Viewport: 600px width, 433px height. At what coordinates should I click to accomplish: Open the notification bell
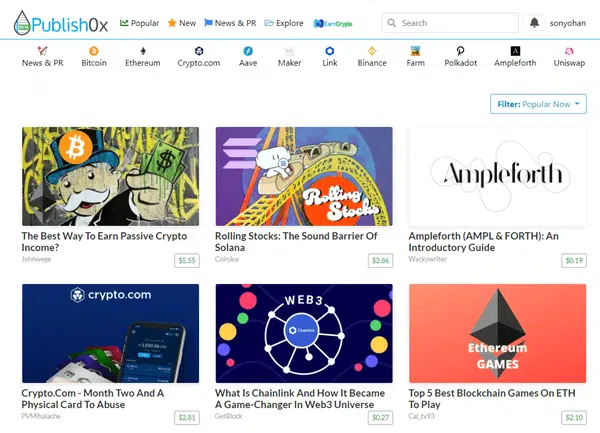click(534, 23)
